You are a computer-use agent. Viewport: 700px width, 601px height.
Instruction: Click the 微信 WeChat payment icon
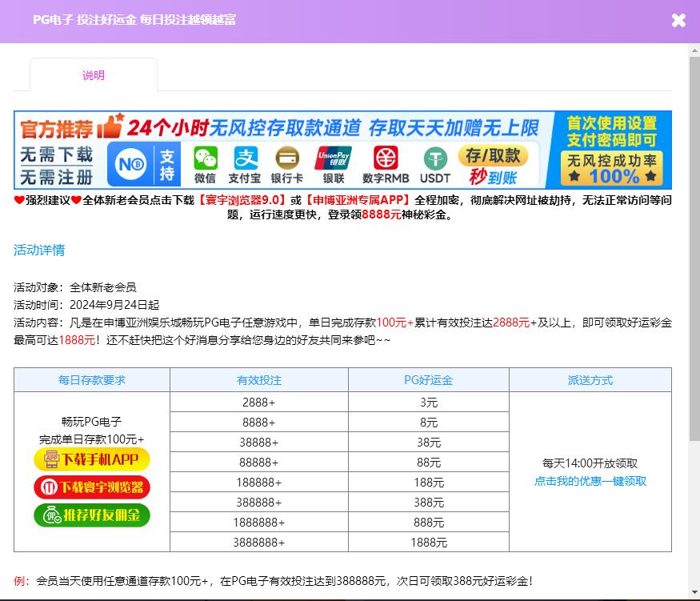[x=205, y=164]
